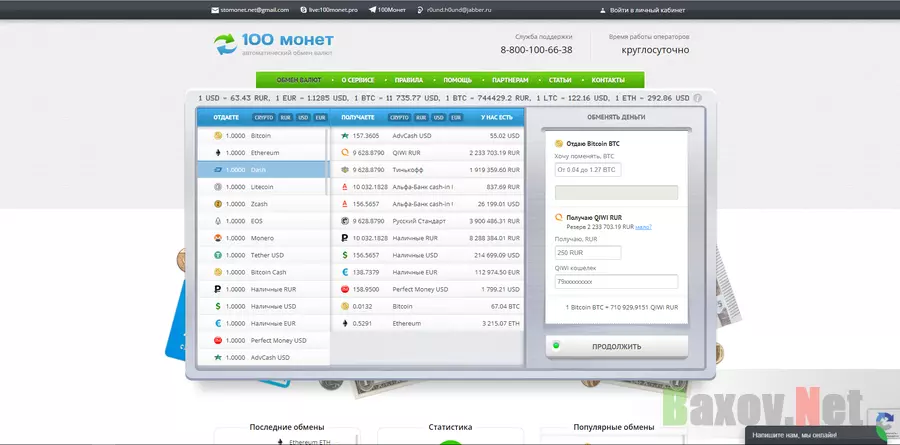The width and height of the screenshot is (900, 445).
Task: Click the QIWI icon in receive list
Action: (x=345, y=153)
